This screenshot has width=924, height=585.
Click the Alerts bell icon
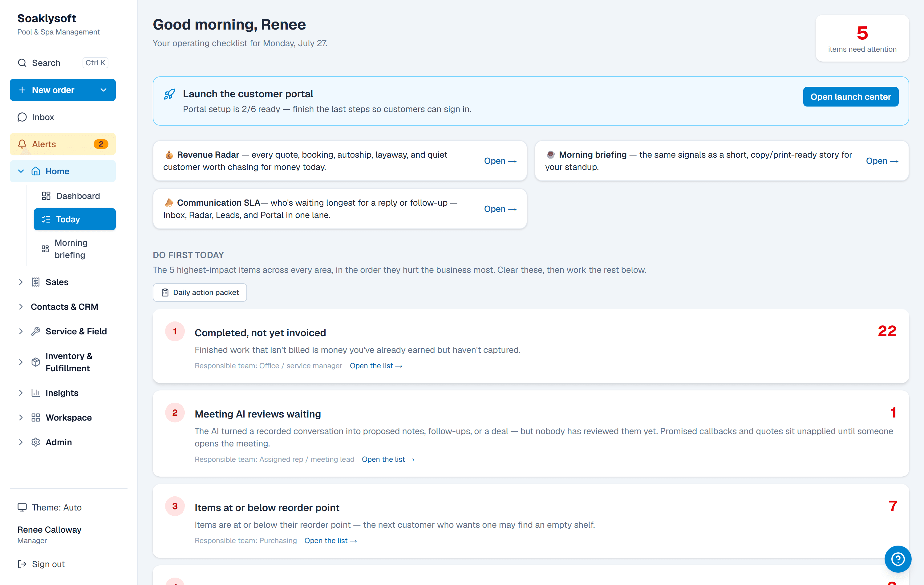(x=22, y=144)
